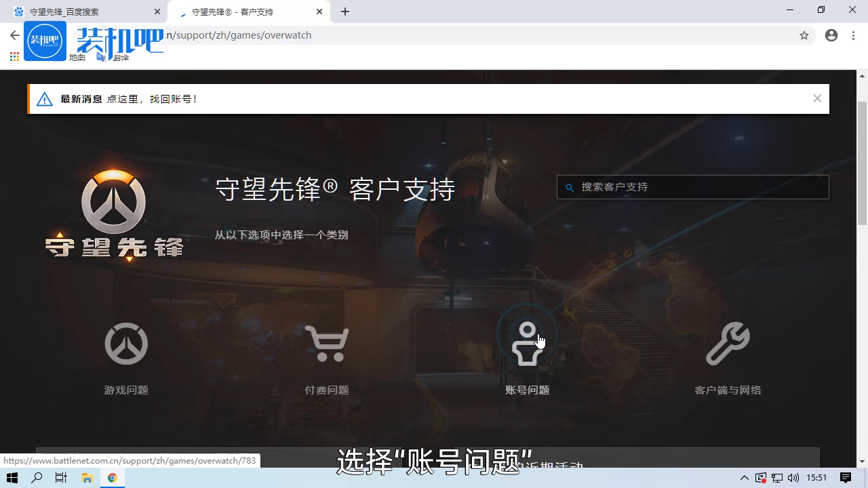Click the browser profile avatar icon
The image size is (868, 488).
(x=831, y=35)
